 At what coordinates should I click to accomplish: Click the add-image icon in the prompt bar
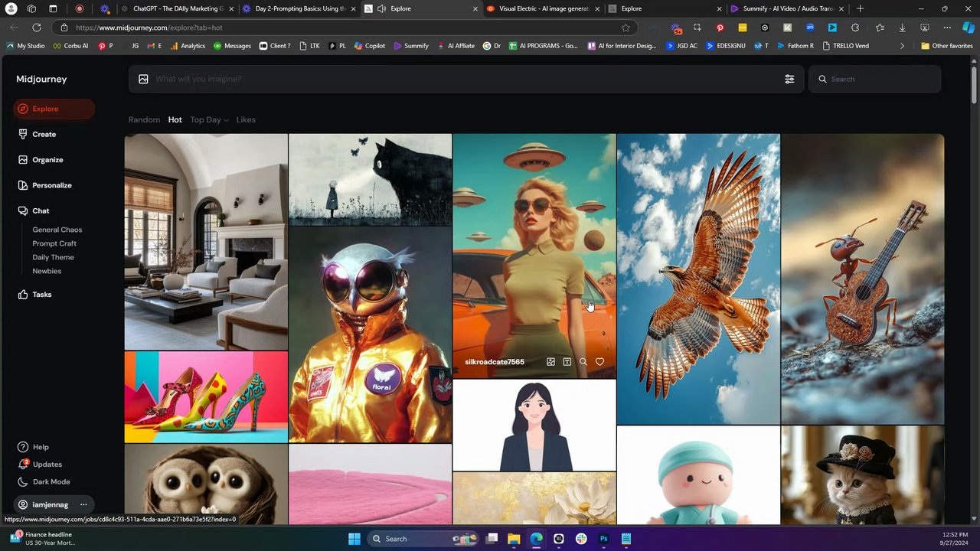point(143,79)
